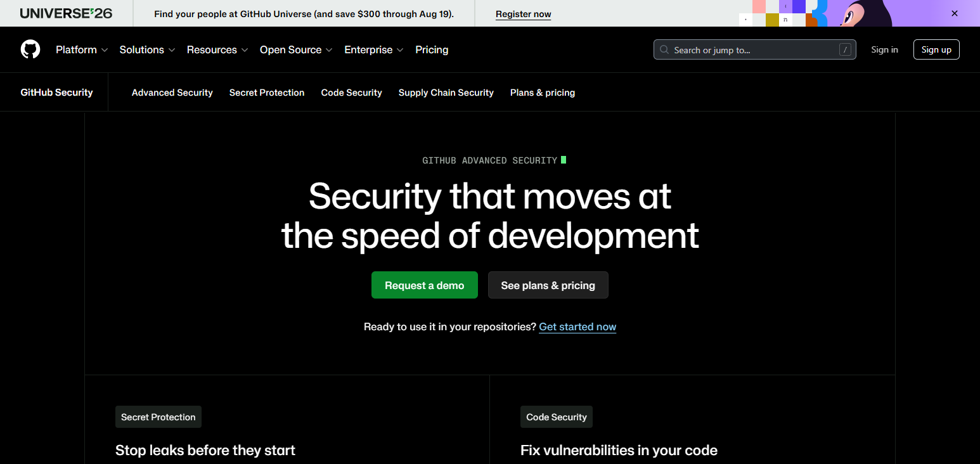Expand the Open Source menu

point(296,49)
